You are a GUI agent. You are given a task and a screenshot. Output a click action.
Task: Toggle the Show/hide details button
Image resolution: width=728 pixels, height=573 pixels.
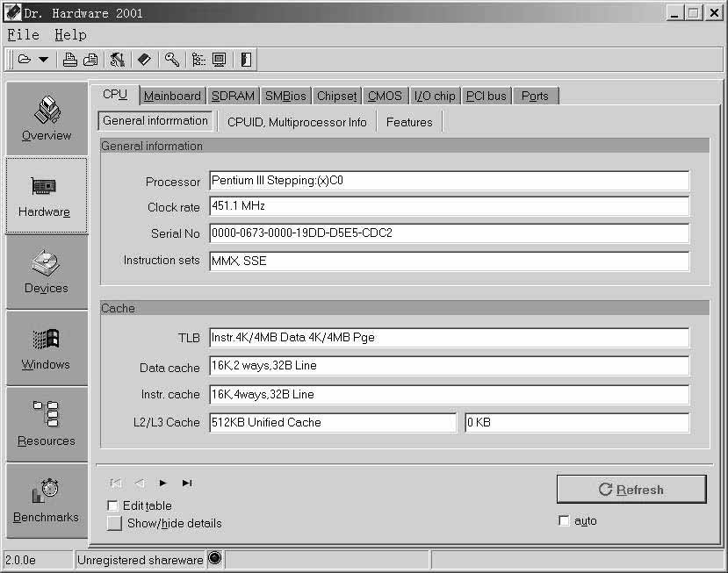tap(114, 523)
